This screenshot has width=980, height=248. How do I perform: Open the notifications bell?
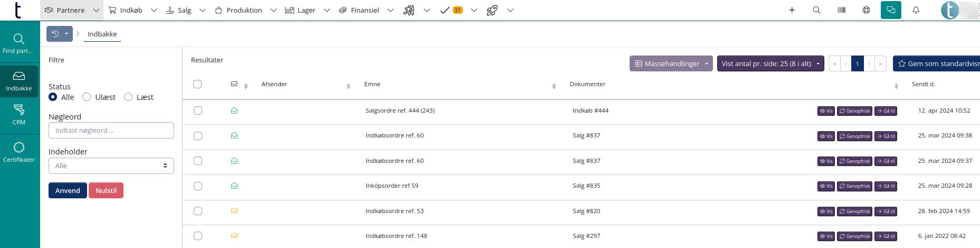tap(916, 10)
